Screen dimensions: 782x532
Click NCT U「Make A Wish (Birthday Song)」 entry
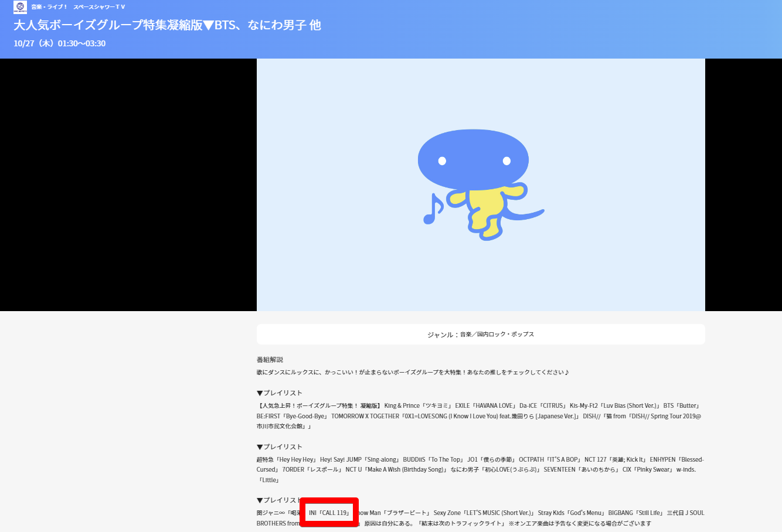coord(396,470)
